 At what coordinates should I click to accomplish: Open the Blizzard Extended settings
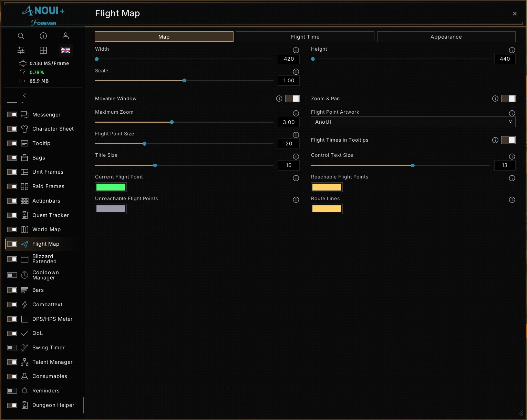click(44, 259)
